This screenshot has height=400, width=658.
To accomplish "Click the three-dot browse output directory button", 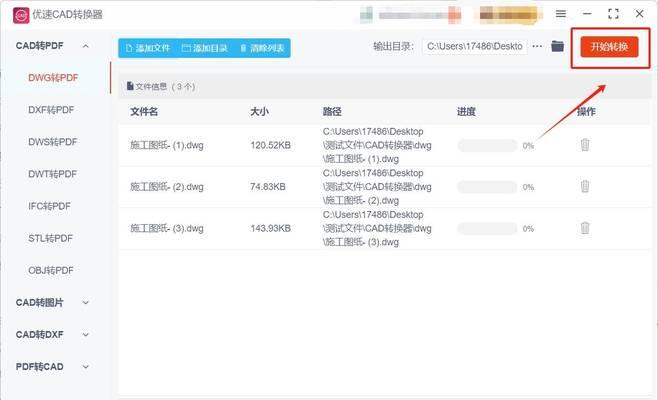I will (x=537, y=46).
